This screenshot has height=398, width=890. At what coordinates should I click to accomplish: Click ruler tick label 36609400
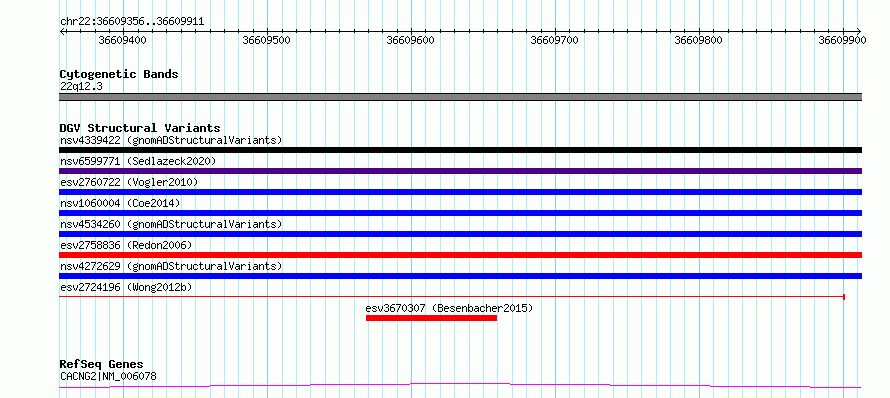pyautogui.click(x=123, y=40)
